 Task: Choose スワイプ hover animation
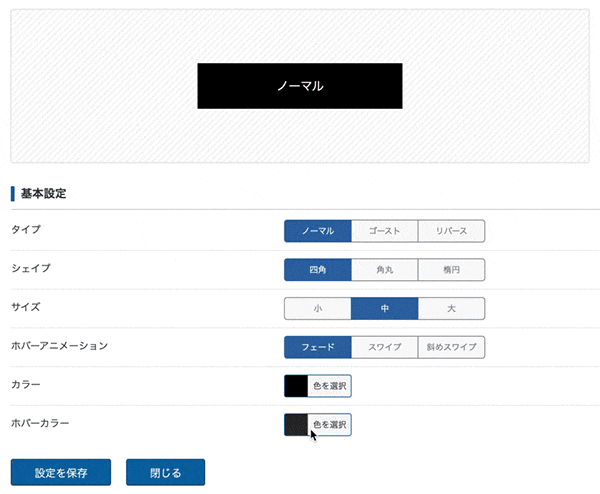[x=385, y=347]
